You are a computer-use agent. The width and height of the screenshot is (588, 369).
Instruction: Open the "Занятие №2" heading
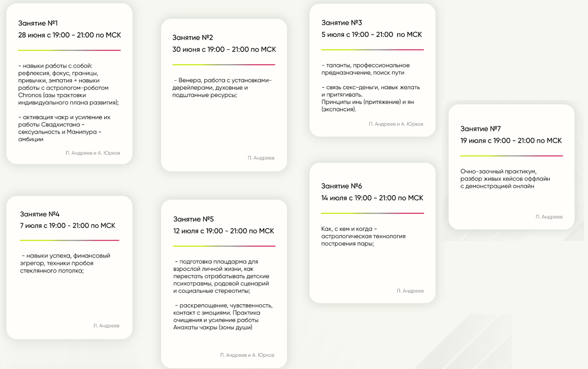pyautogui.click(x=192, y=38)
